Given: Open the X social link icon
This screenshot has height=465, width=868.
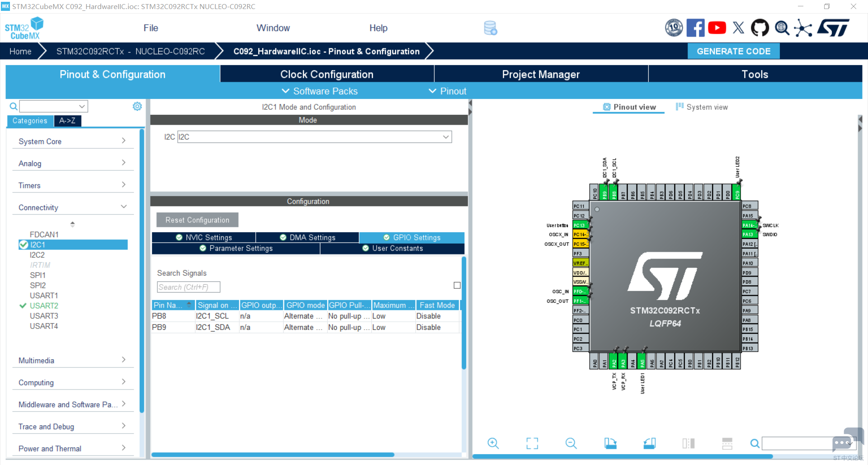Looking at the screenshot, I should [738, 28].
